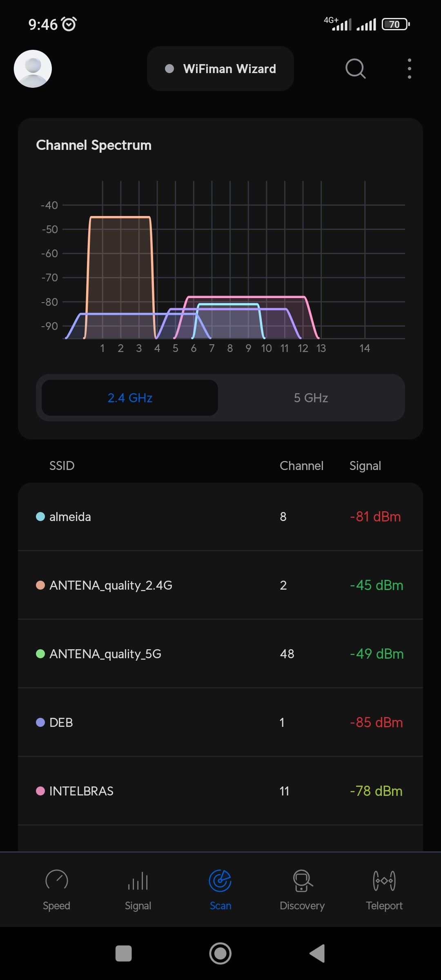Tap the ANTENA_quality_5G network row
Screen dimensions: 441x980
(x=220, y=654)
